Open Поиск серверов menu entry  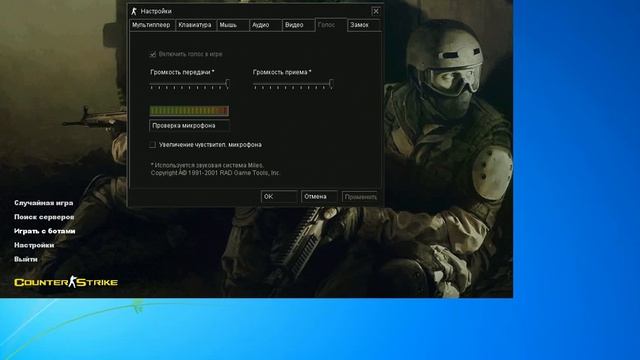(x=44, y=217)
